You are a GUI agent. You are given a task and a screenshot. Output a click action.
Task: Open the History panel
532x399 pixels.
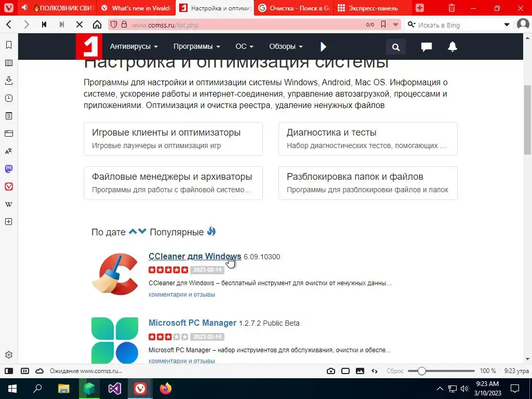coord(9,98)
